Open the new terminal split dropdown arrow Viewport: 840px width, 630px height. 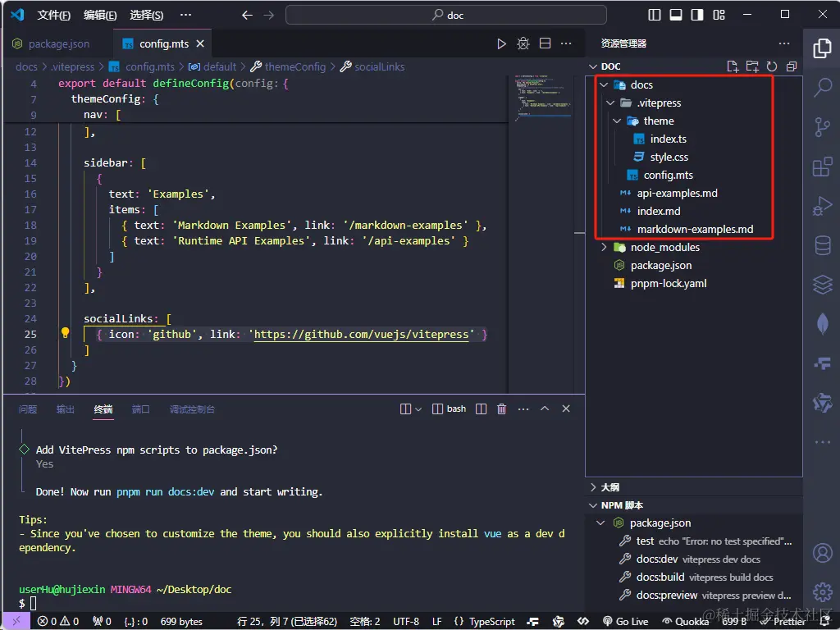418,409
